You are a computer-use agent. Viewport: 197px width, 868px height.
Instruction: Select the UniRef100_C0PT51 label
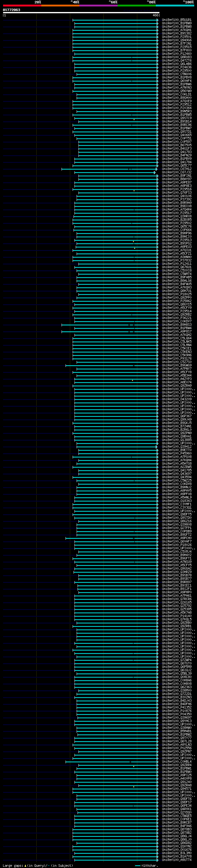coord(176,139)
